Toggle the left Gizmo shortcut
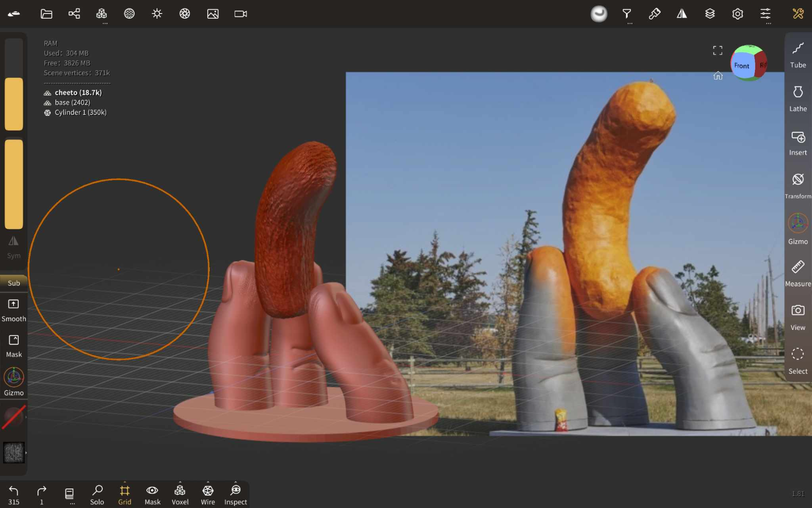The height and width of the screenshot is (508, 812). (14, 382)
